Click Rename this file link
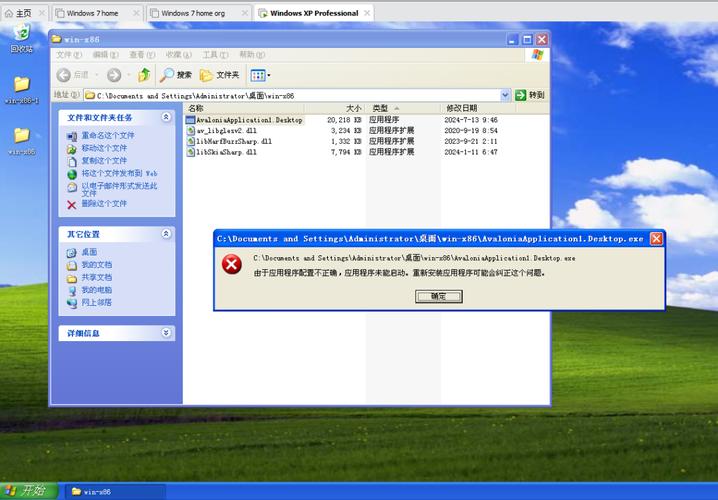This screenshot has width=718, height=500. (x=108, y=136)
